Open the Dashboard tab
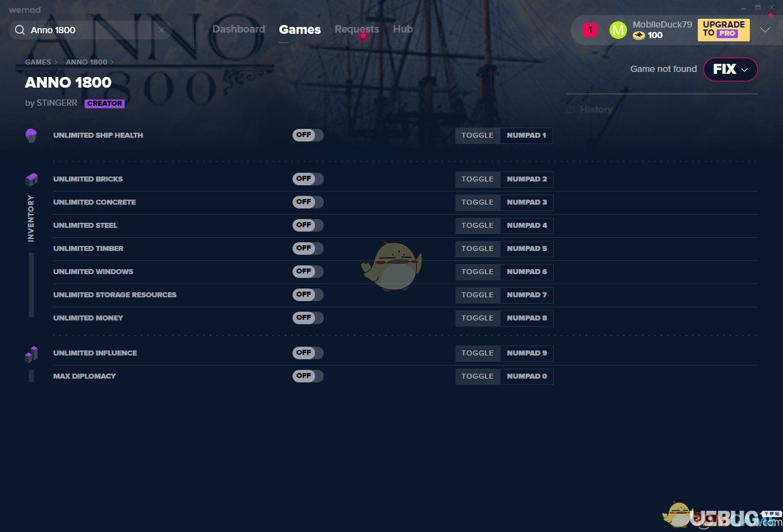Viewport: 783px width, 532px height. (x=239, y=29)
